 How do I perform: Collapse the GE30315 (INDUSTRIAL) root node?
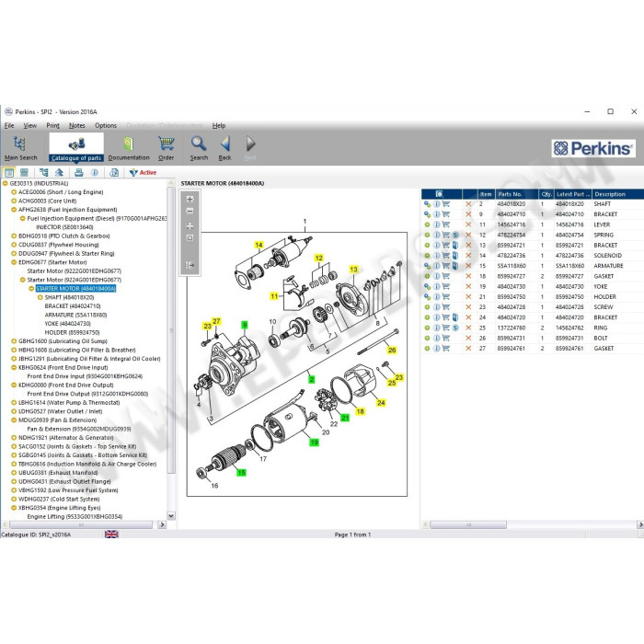6,184
